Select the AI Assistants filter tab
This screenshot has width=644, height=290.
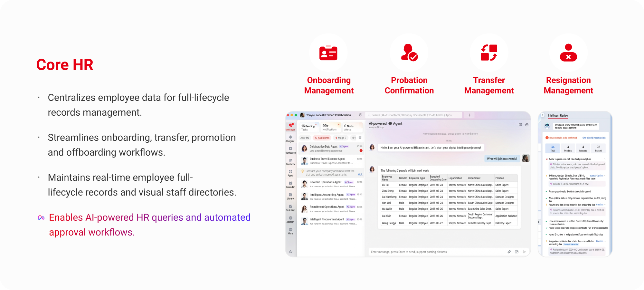point(322,138)
